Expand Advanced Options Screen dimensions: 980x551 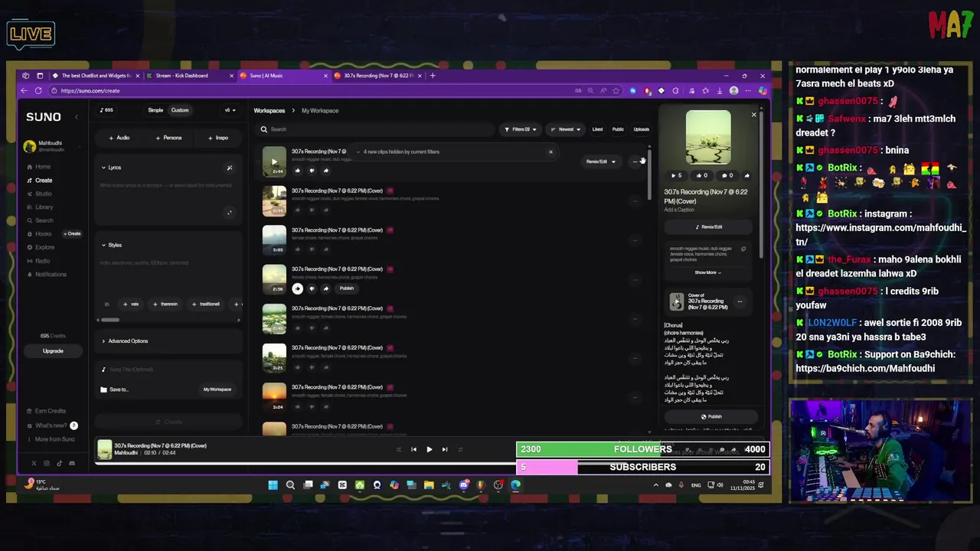124,341
